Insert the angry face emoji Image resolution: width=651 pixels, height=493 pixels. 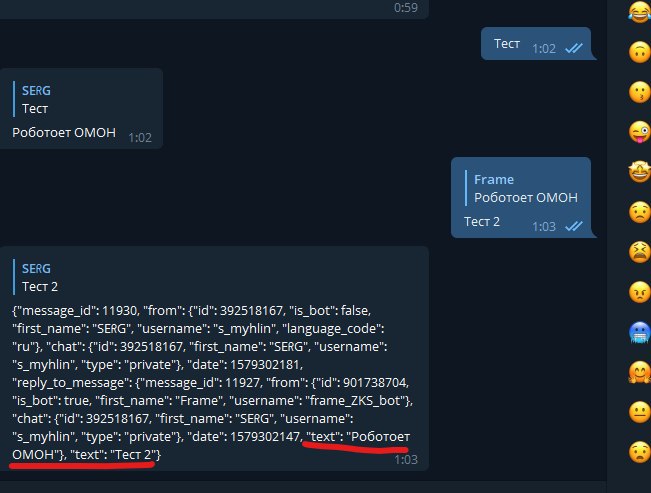(640, 292)
